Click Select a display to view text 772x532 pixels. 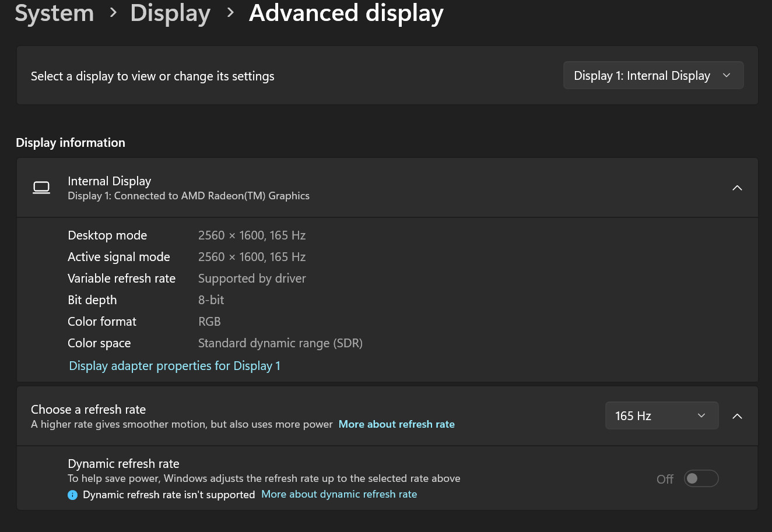coord(153,76)
